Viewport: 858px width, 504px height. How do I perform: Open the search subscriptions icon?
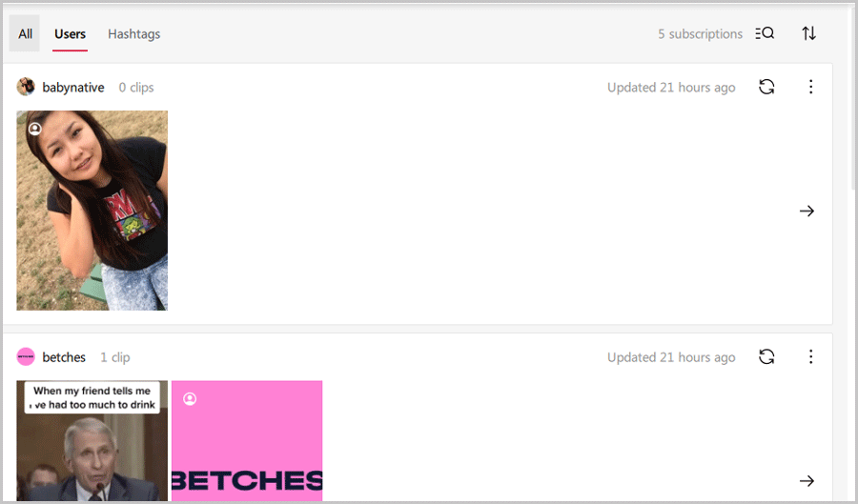point(765,33)
